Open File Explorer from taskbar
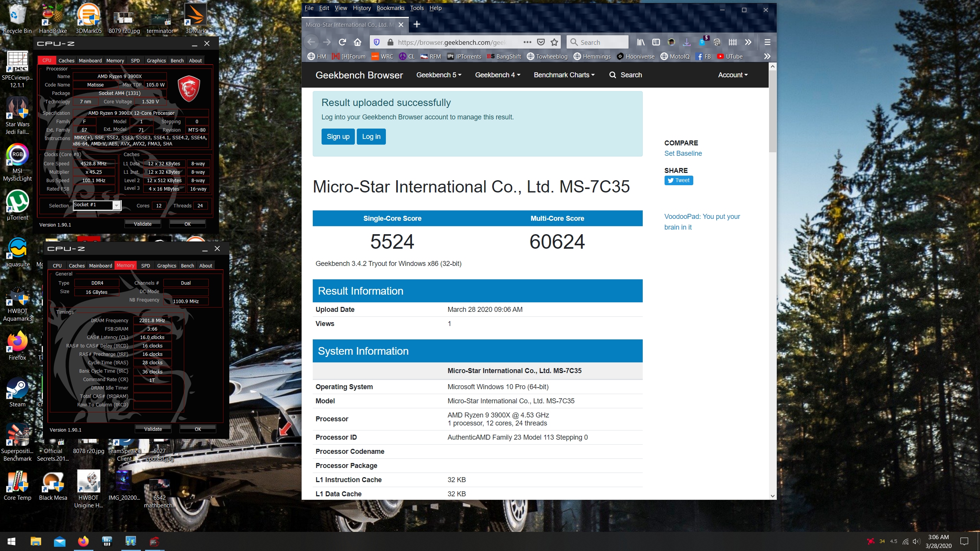980x551 pixels. tap(36, 541)
